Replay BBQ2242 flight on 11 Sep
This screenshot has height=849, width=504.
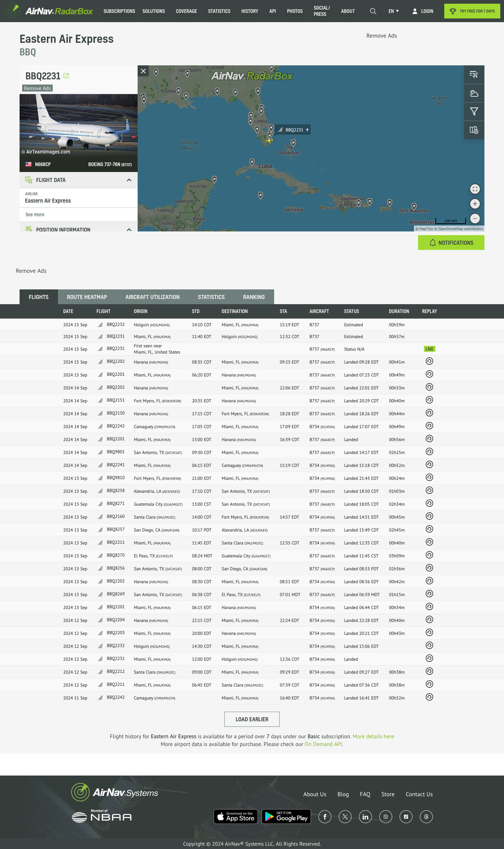429,697
